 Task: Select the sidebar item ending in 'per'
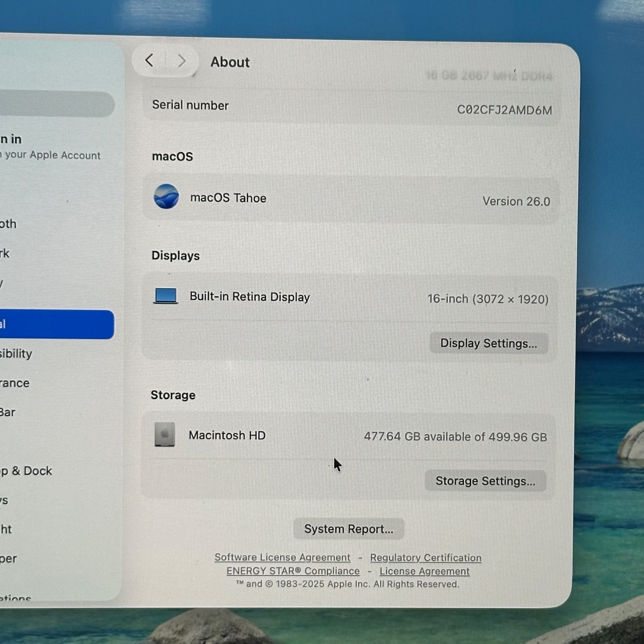click(8, 559)
